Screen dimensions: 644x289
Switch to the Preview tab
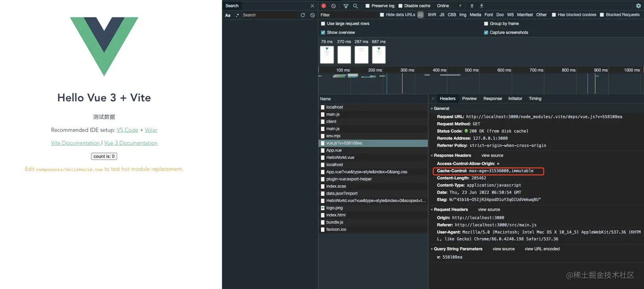(x=469, y=99)
